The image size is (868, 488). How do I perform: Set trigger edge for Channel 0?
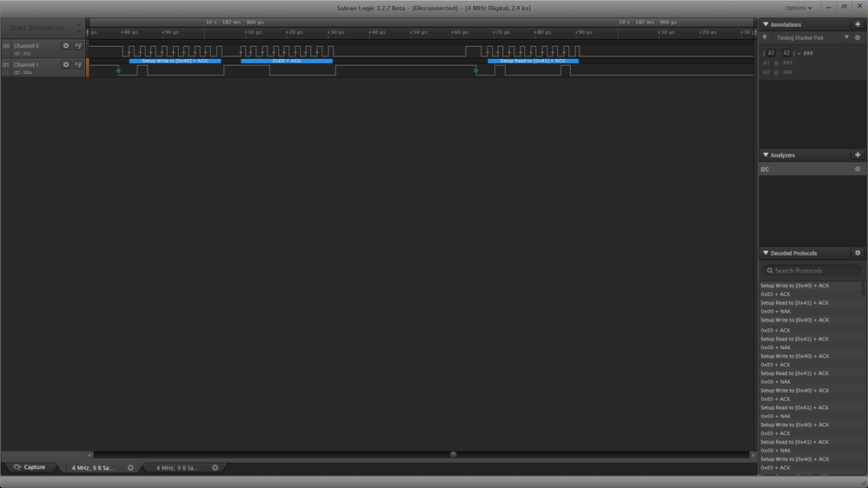78,46
